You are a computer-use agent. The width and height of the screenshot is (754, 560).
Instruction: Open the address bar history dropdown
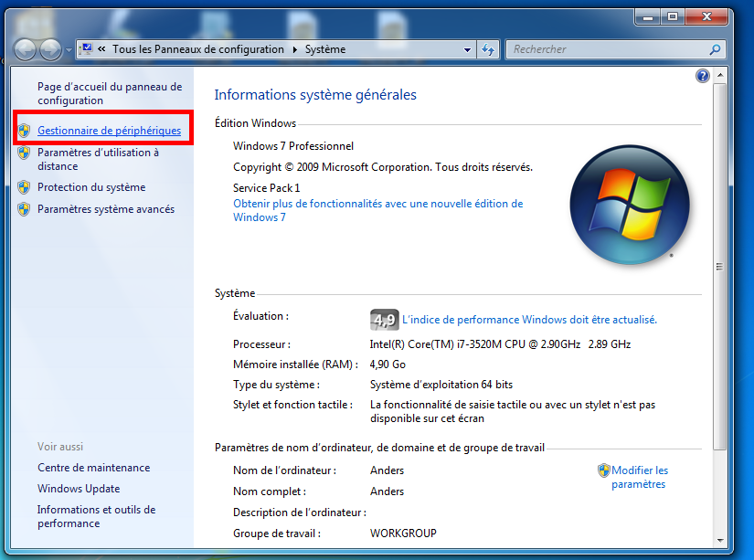click(x=467, y=49)
